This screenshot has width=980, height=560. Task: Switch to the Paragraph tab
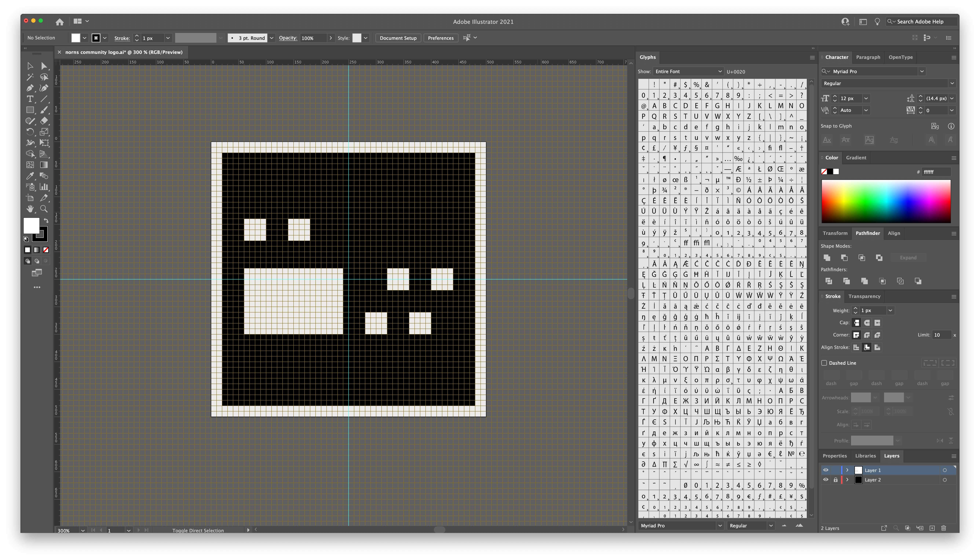(868, 57)
